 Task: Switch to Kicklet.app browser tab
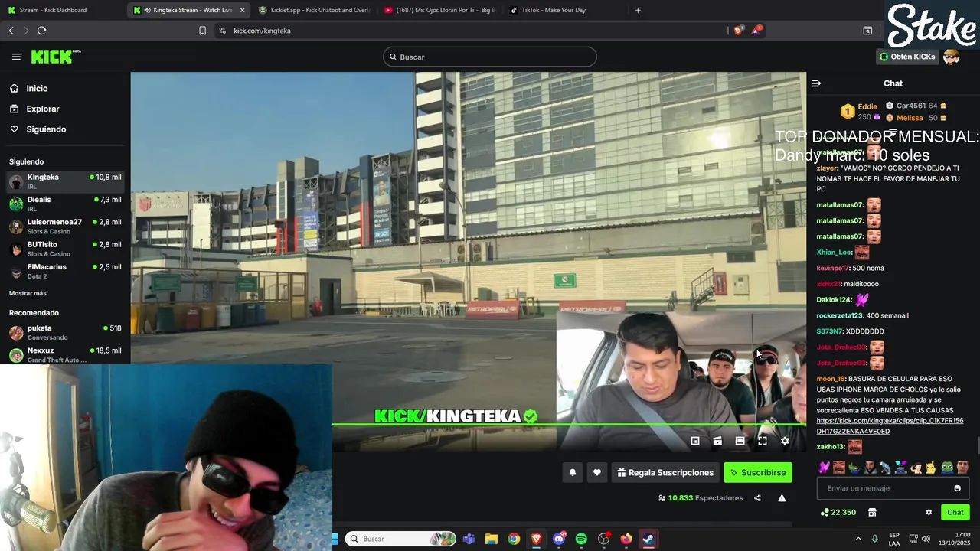pyautogui.click(x=314, y=10)
